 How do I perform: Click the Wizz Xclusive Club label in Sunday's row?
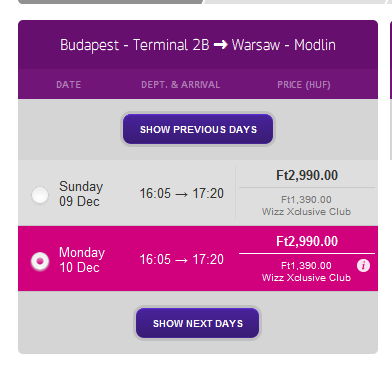point(306,212)
